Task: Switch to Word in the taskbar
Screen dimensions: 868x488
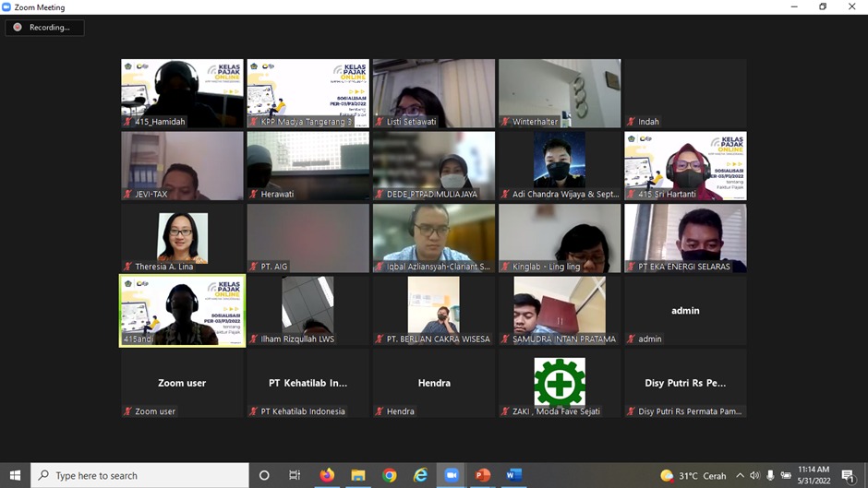Action: 514,475
